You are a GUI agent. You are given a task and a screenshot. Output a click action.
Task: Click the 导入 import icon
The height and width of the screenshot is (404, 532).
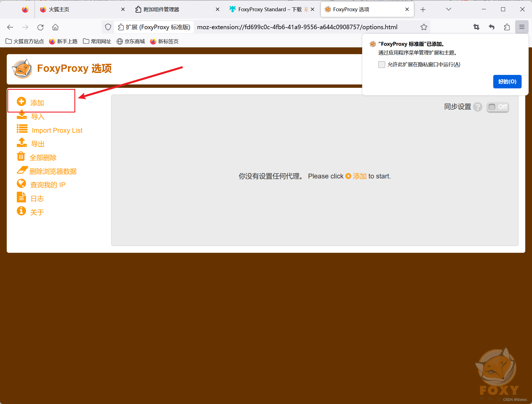coord(22,115)
